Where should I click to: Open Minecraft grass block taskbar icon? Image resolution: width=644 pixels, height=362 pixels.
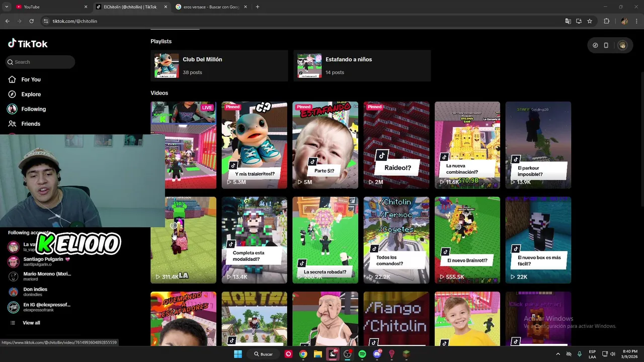406,354
